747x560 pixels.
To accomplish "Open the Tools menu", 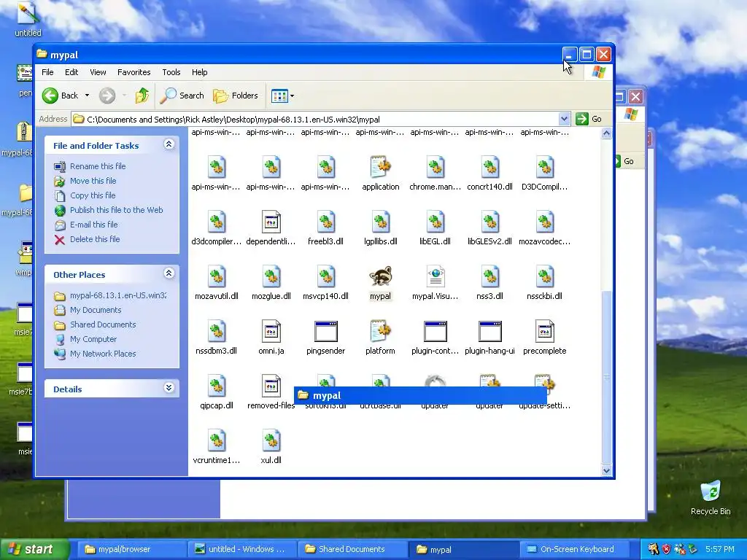I will tap(171, 72).
